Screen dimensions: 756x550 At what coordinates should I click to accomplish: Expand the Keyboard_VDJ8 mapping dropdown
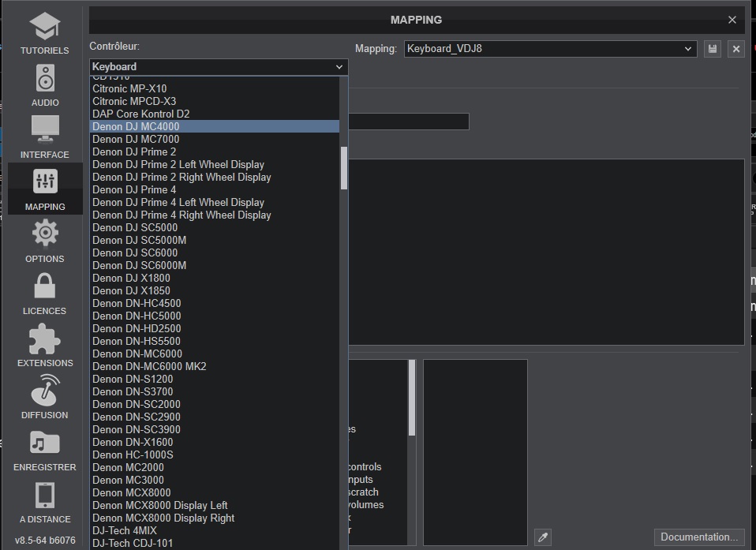point(550,49)
